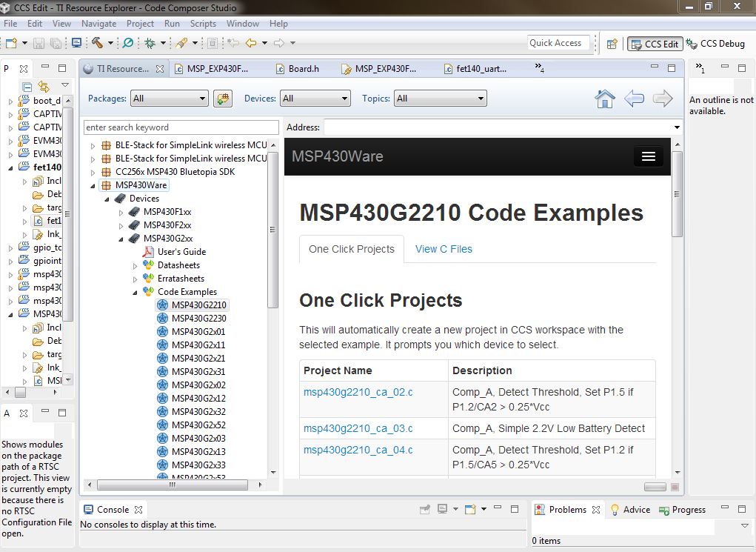756x552 pixels.
Task: Click the New project toolbar icon
Action: (x=11, y=43)
